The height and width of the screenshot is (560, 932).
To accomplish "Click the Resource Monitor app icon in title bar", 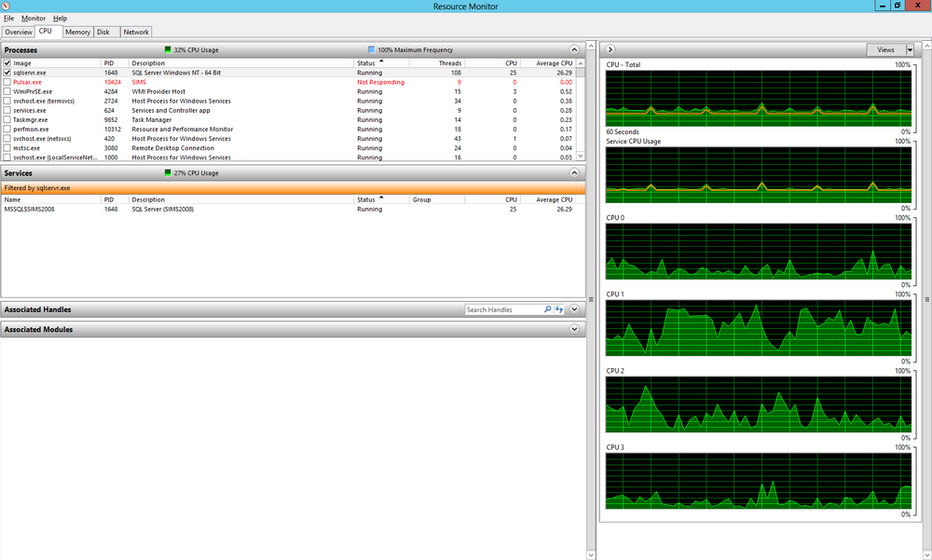I will [6, 6].
